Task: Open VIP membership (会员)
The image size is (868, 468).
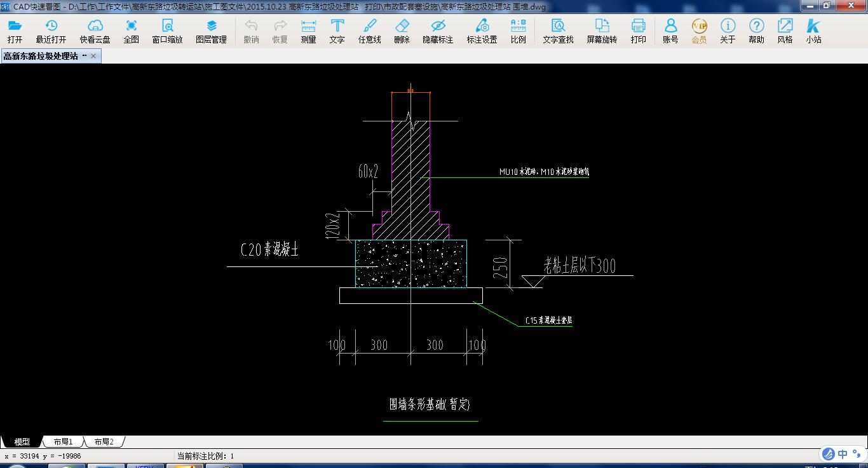Action: pyautogui.click(x=699, y=31)
